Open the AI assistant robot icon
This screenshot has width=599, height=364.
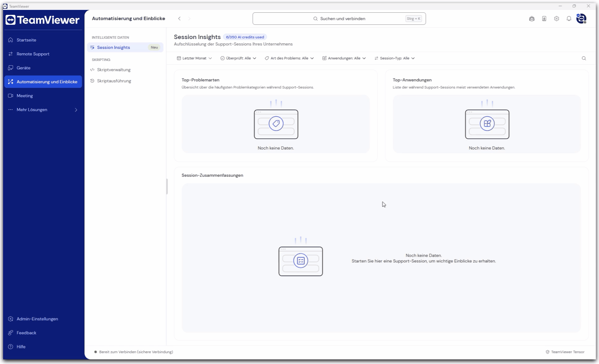click(532, 19)
